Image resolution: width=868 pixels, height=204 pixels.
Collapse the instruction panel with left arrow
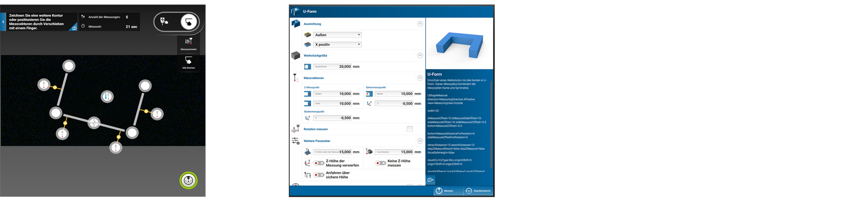pos(3,22)
